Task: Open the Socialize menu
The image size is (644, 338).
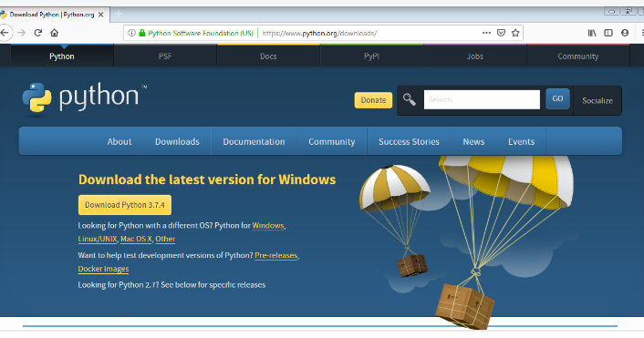Action: pyautogui.click(x=597, y=100)
